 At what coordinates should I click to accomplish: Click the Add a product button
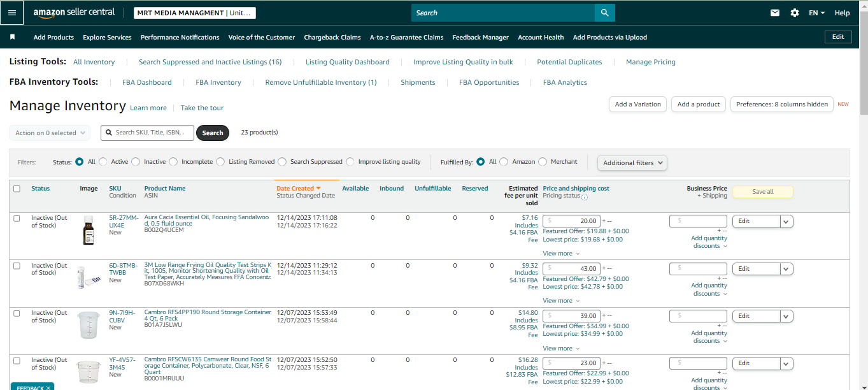(x=699, y=104)
